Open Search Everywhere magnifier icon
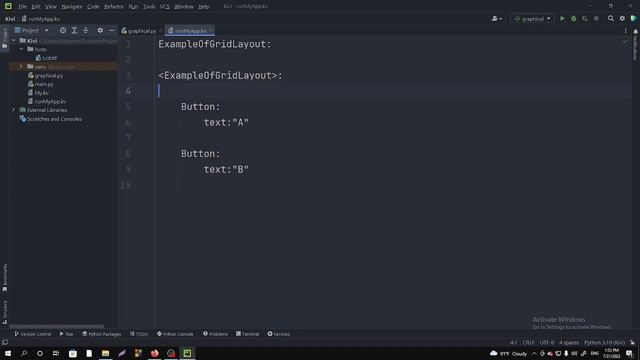640x360 pixels. [x=611, y=19]
